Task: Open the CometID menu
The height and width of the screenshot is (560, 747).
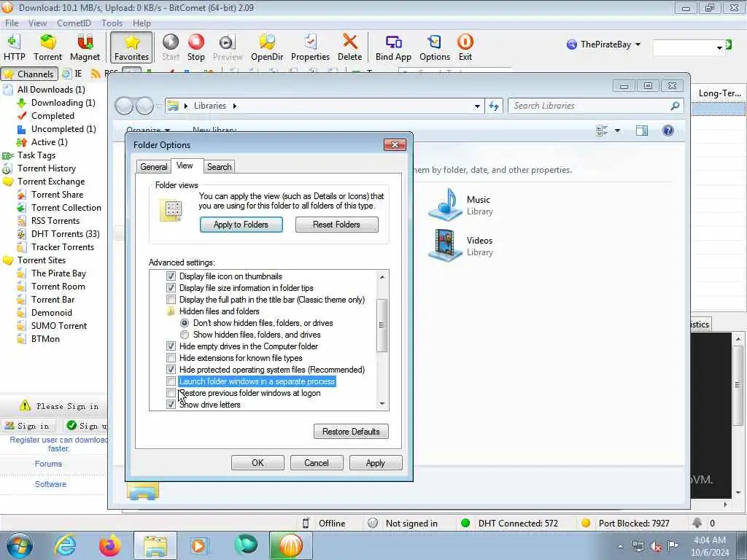Action: 74,23
